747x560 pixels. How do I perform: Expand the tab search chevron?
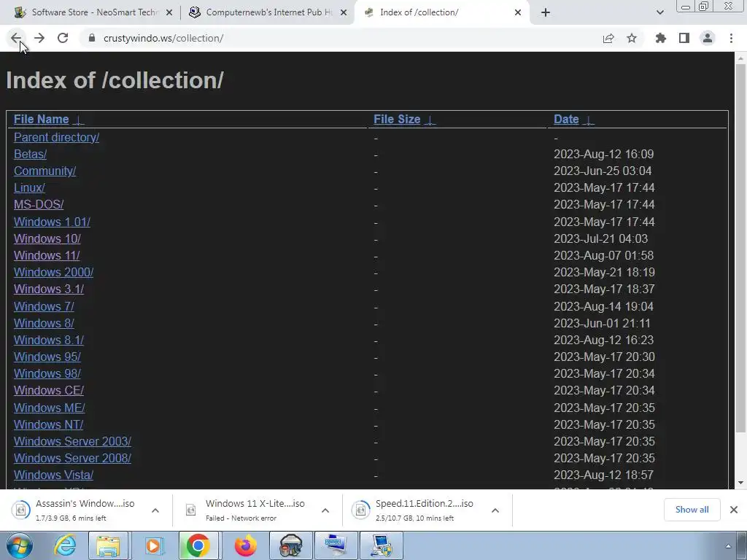point(659,12)
